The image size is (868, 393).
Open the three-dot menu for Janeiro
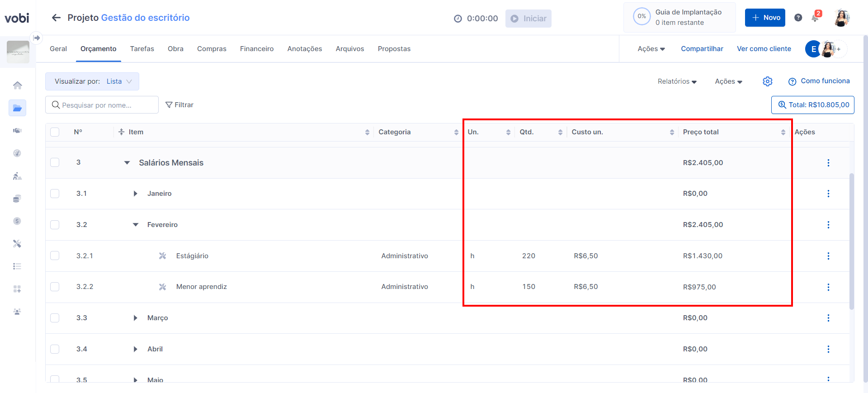pyautogui.click(x=828, y=194)
